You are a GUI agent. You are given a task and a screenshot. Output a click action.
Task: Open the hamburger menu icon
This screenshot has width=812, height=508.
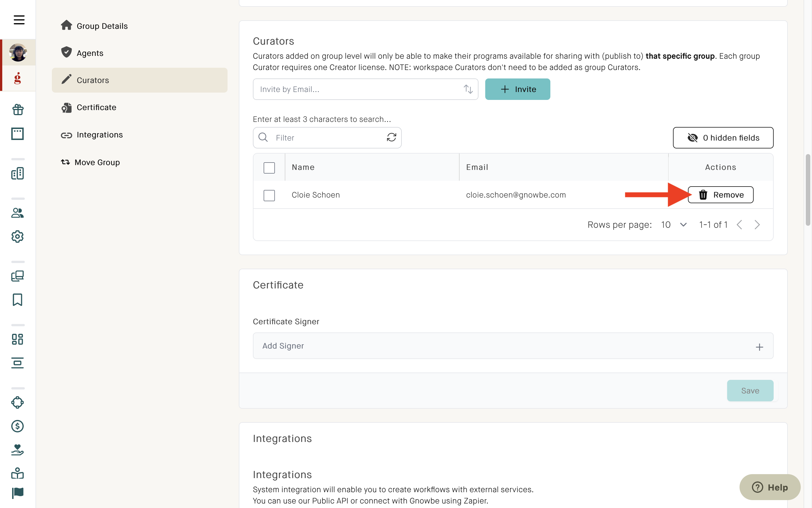(19, 20)
